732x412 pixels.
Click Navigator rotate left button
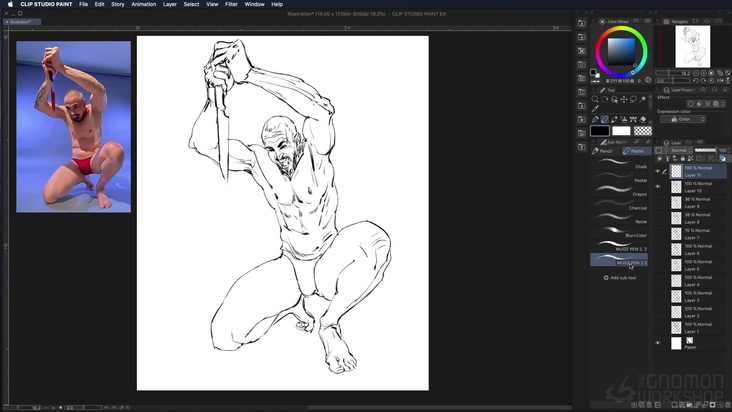coord(696,81)
